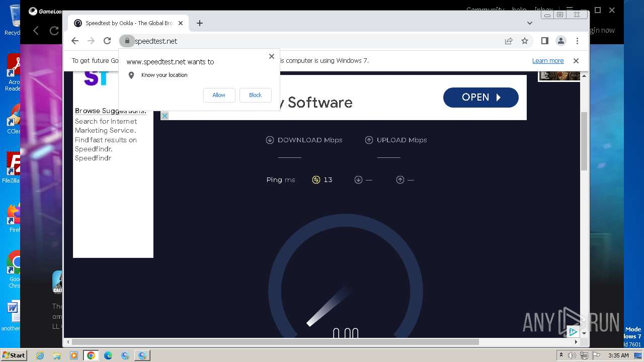644x362 pixels.
Task: Open the Learn more link
Action: pyautogui.click(x=548, y=61)
